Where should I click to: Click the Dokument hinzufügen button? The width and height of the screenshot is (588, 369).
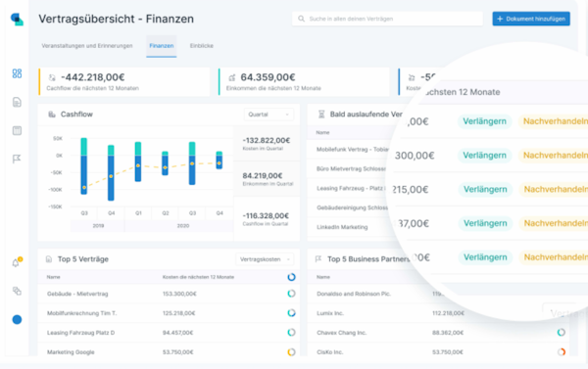(x=531, y=19)
